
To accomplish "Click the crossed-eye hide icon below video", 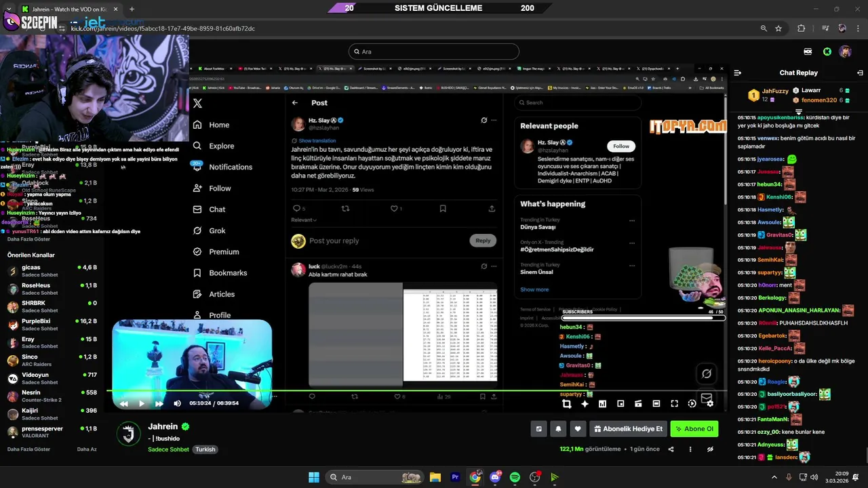I will click(x=710, y=449).
